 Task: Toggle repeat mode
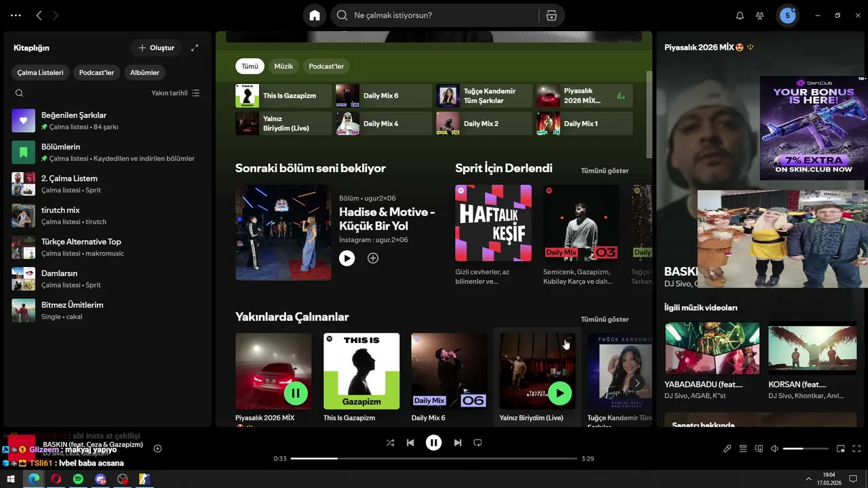click(477, 443)
